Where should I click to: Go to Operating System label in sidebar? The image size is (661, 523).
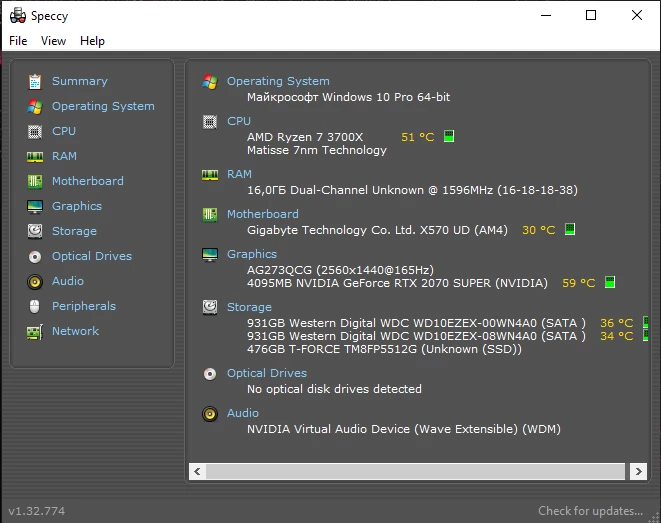tap(103, 106)
